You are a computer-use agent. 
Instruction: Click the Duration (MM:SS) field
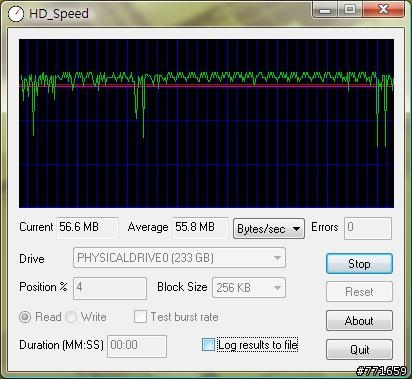[137, 346]
